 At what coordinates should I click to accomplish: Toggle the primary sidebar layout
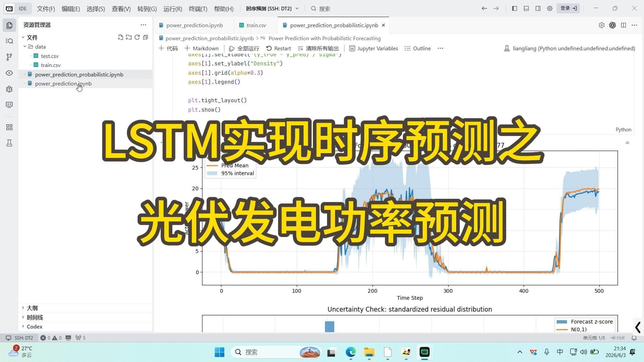coord(515,8)
